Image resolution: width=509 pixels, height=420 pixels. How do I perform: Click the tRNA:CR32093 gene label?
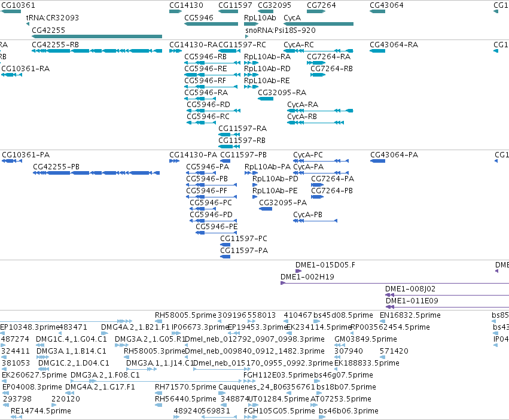click(x=52, y=17)
